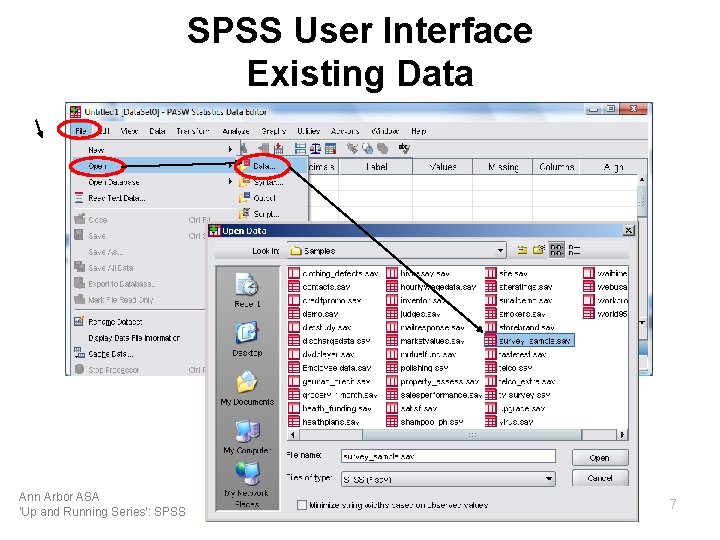Click the Open button in dialog
Viewport: 720px width, 540px height.
coord(600,457)
